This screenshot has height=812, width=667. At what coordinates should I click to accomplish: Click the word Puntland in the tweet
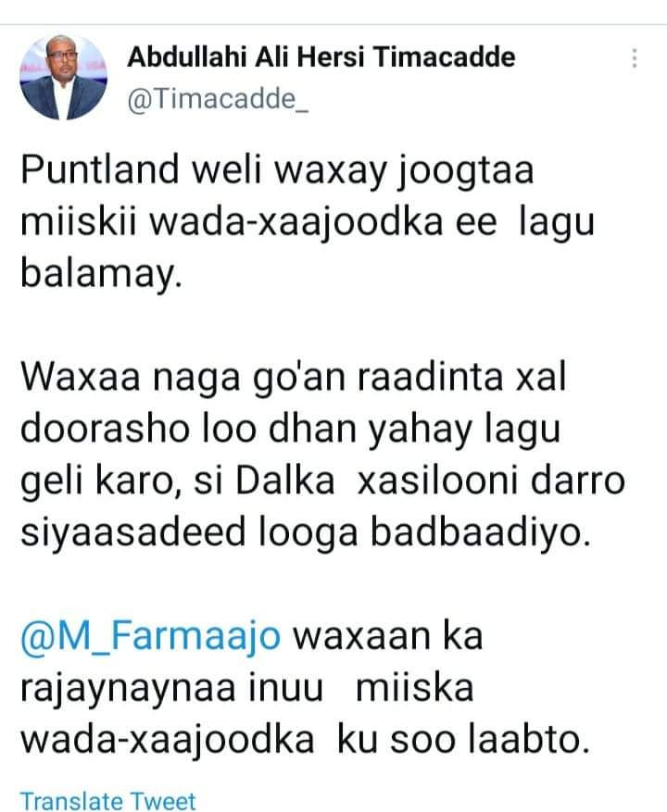click(x=99, y=169)
